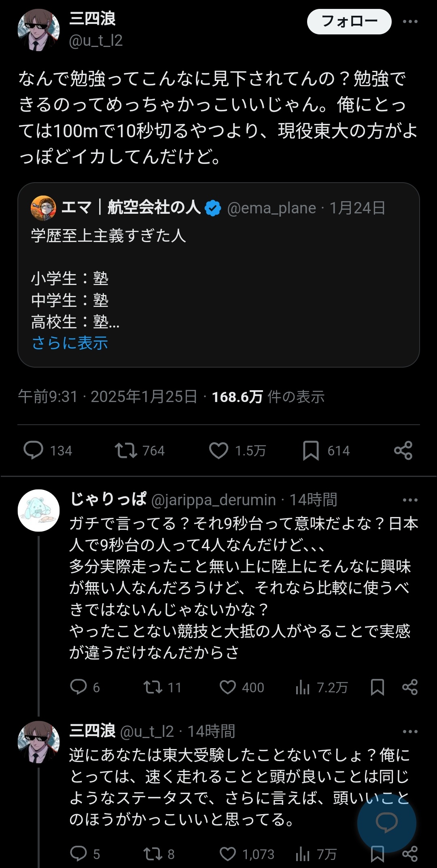Bookmark the main tweet

pos(311,451)
